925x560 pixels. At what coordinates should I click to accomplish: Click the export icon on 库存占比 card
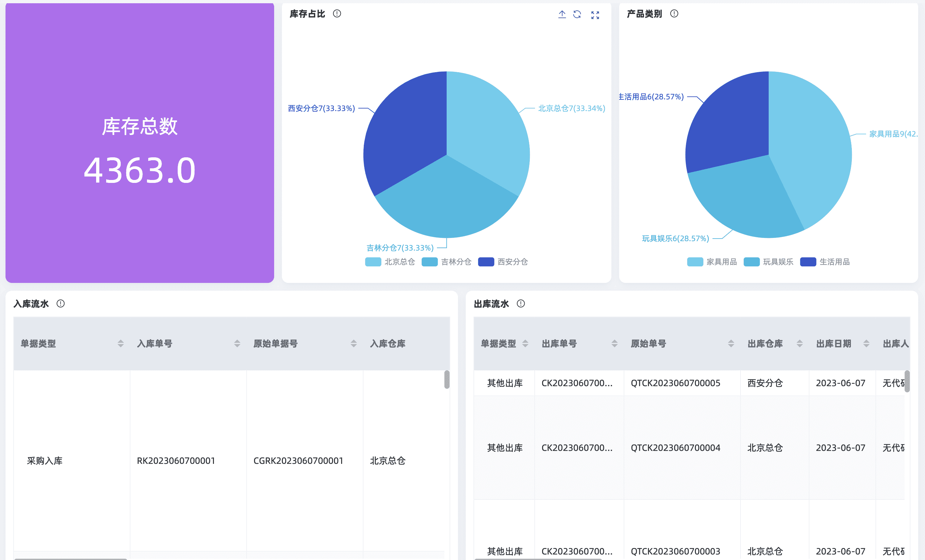point(562,14)
